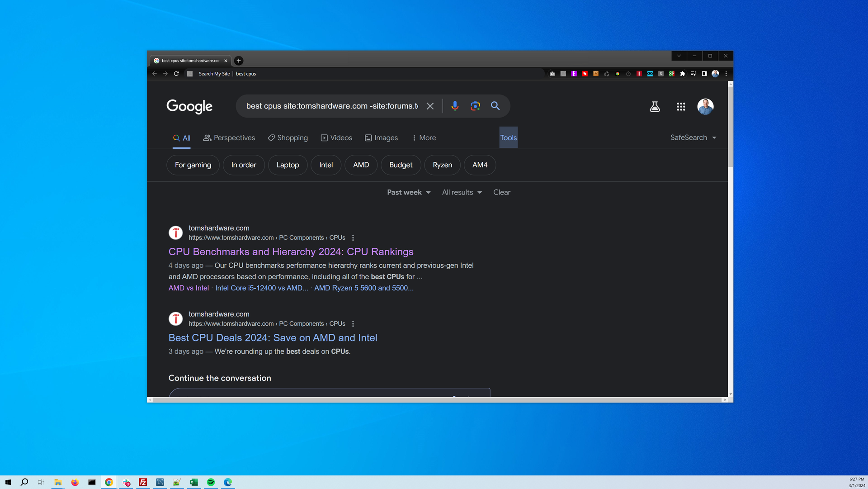Viewport: 868px width, 489px height.
Task: Open the CPU Benchmarks and Hierarchy link
Action: (x=291, y=252)
